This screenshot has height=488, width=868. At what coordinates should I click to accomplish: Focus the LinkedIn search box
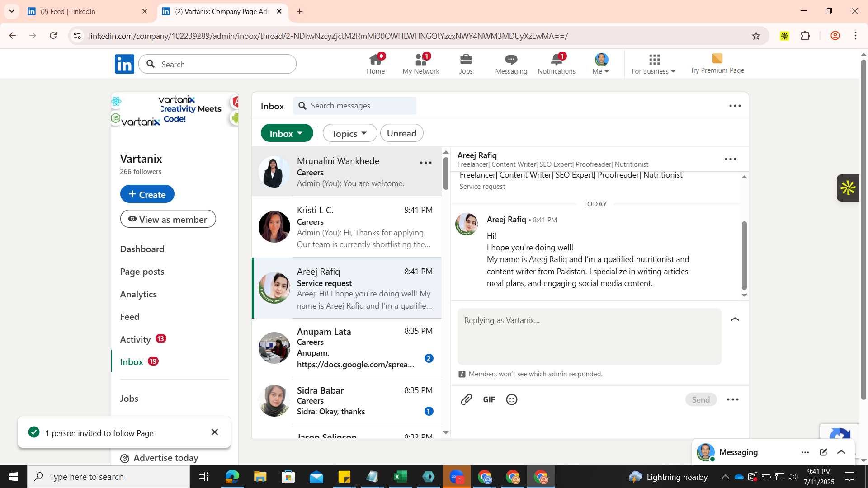[217, 64]
